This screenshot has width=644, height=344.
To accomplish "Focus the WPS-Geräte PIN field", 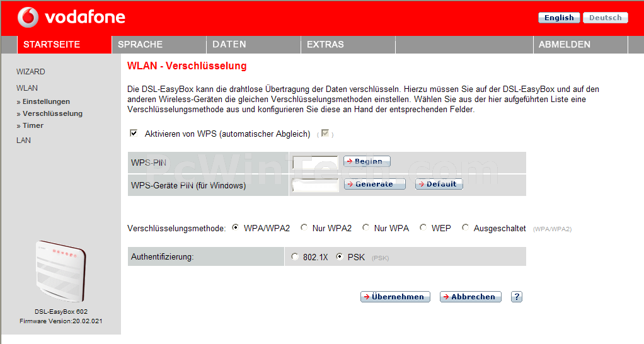I will 315,185.
